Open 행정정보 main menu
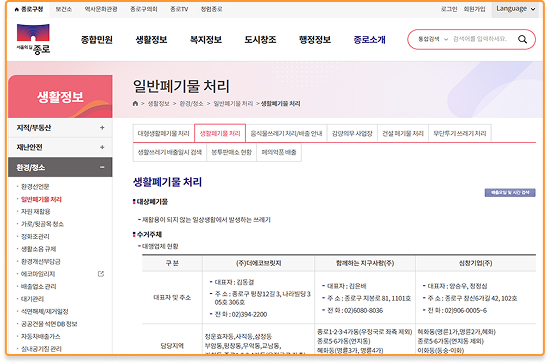This screenshot has height=364, width=549. pyautogui.click(x=315, y=40)
